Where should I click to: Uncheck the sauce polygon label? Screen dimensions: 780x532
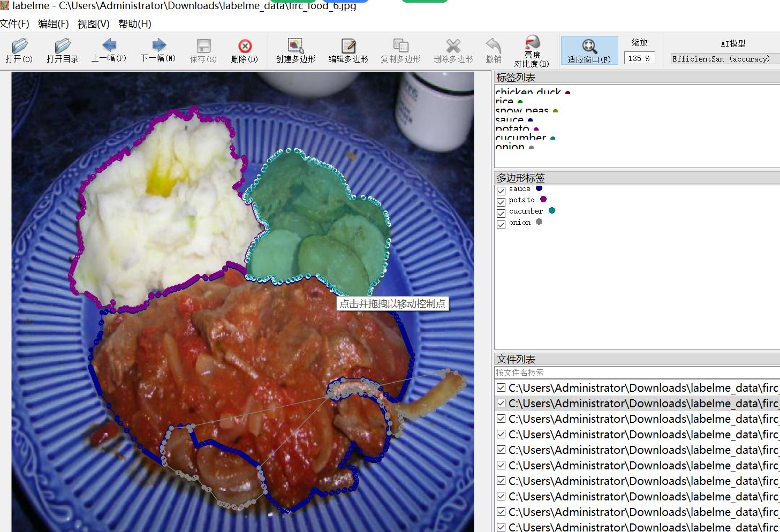click(x=501, y=191)
